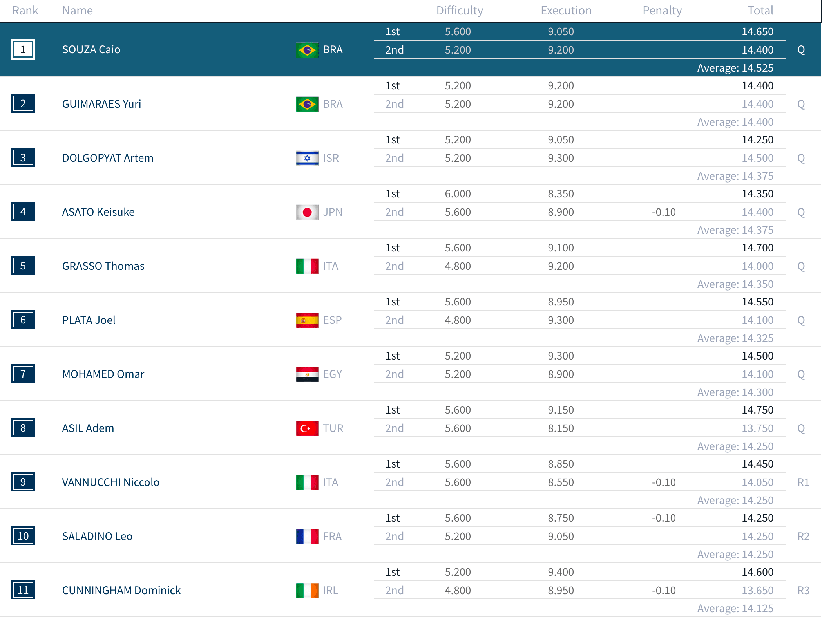Click the Ireland flag for CUNNINGHAM Dominick
840x618 pixels.
tap(307, 591)
